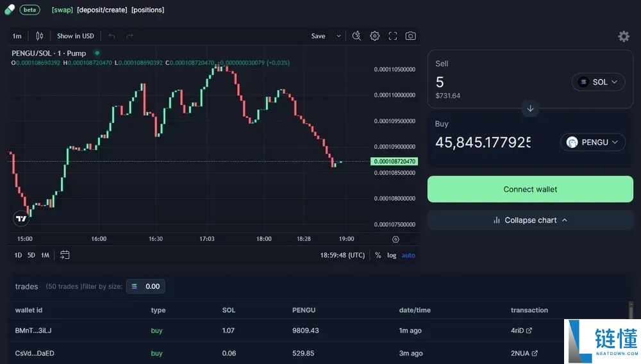Click the beta badge
The image size is (641, 364).
point(30,10)
